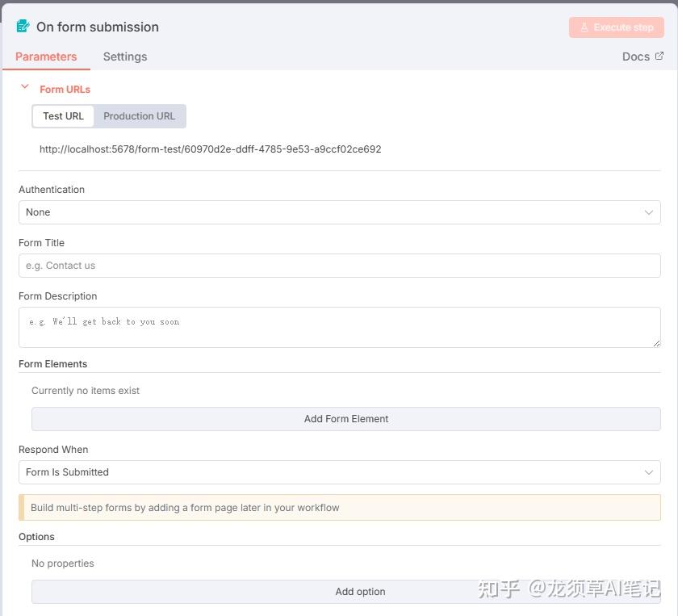Screen dimensions: 678x616
Task: Click the On form submission node title
Action: coord(98,27)
